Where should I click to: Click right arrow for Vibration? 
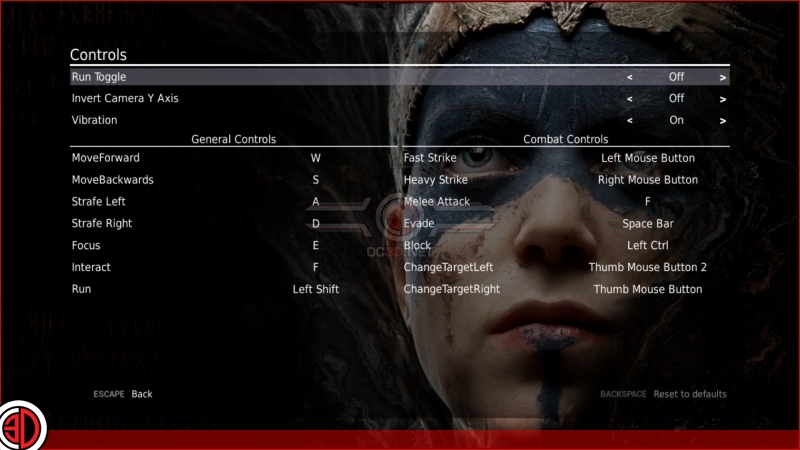[x=722, y=121]
